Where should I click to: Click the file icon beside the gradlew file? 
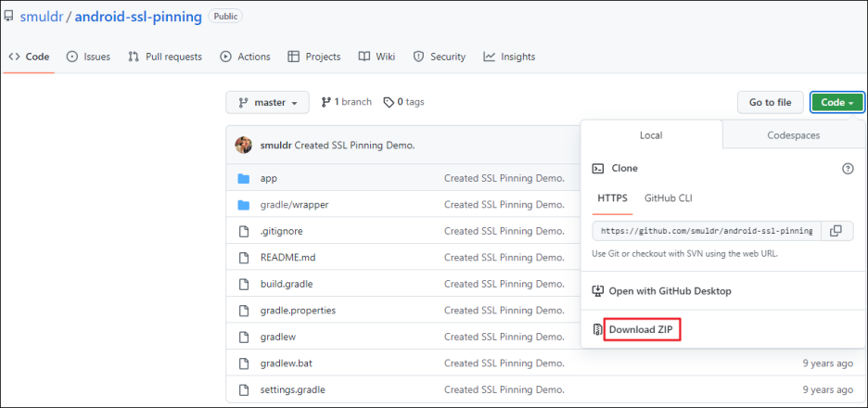[x=244, y=337]
